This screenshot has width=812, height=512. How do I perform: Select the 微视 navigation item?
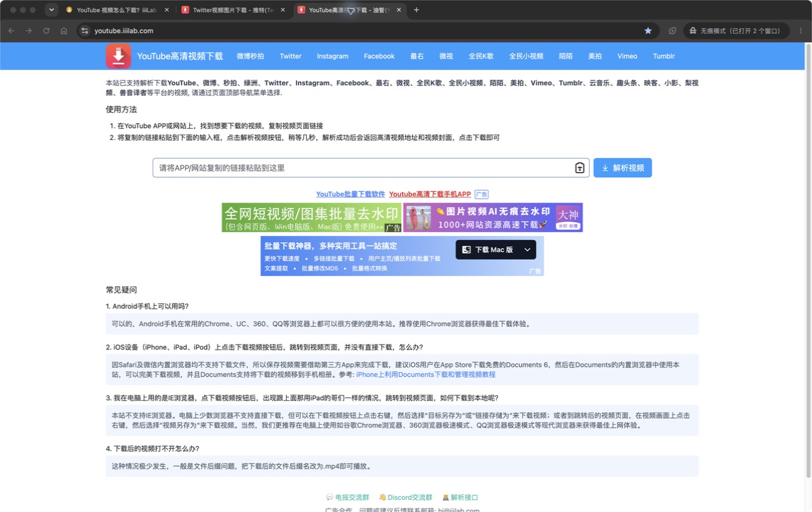pos(446,56)
